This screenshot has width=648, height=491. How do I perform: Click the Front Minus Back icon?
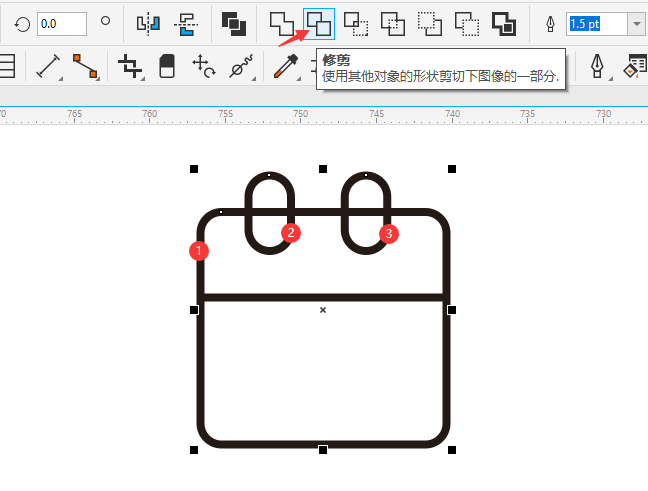coord(430,24)
